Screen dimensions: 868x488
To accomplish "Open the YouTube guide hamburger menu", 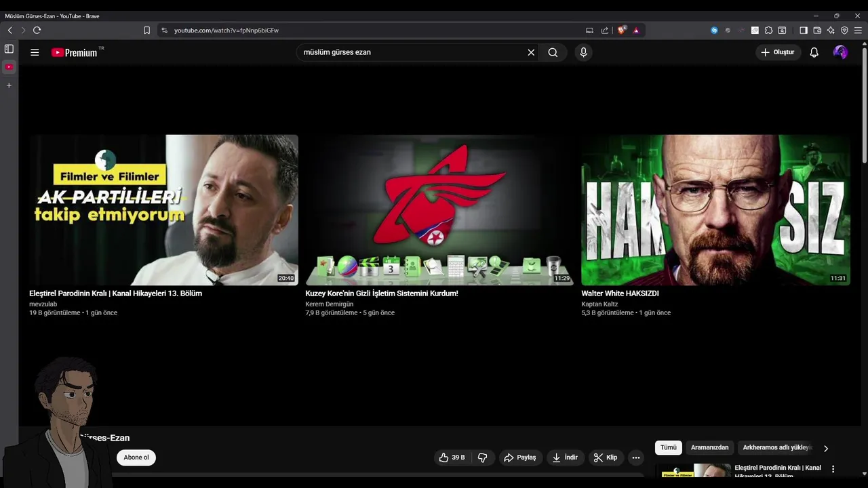I will [35, 52].
